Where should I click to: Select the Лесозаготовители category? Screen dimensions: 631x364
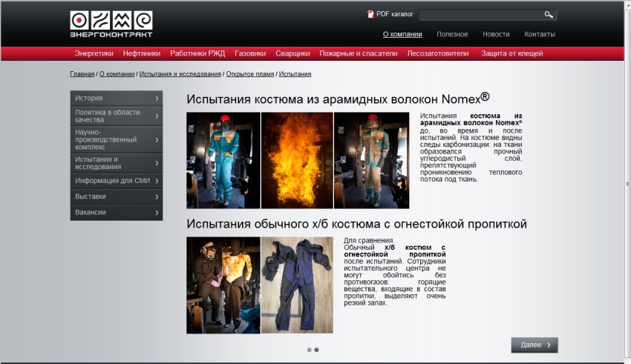tap(438, 53)
